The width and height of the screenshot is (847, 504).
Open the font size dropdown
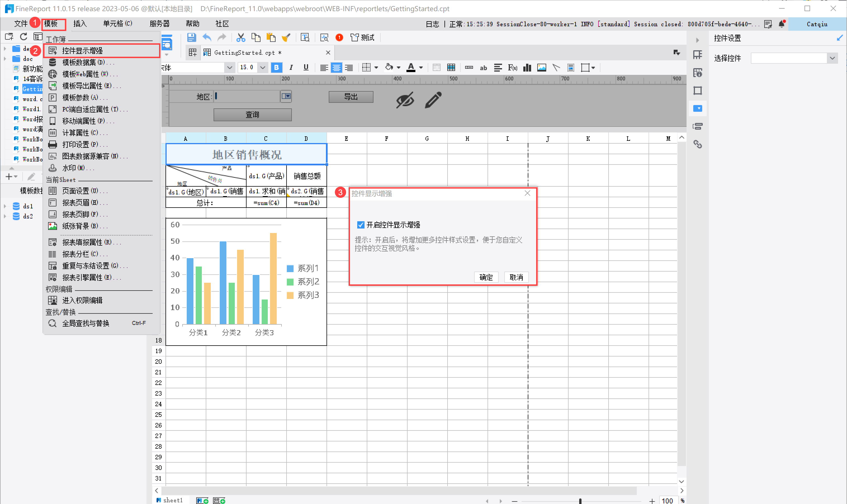click(x=263, y=68)
